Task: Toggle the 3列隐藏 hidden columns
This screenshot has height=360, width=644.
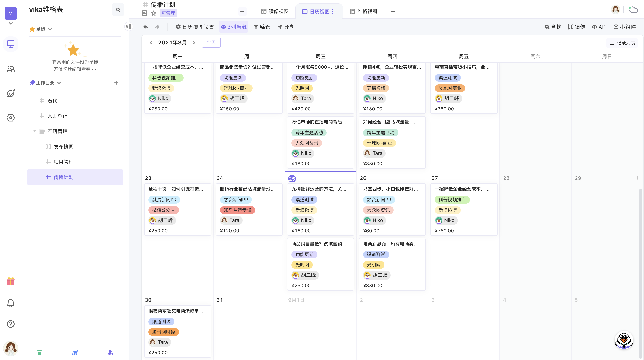Action: (x=234, y=27)
